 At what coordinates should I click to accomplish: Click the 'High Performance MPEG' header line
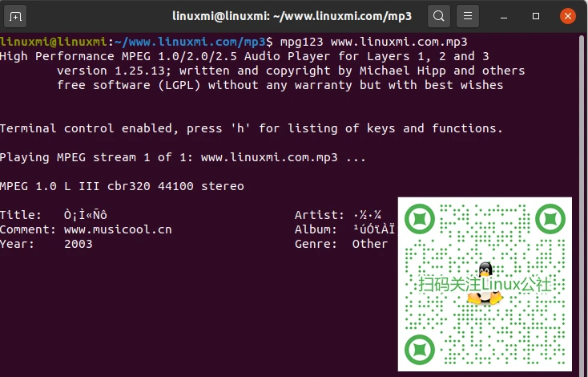244,56
